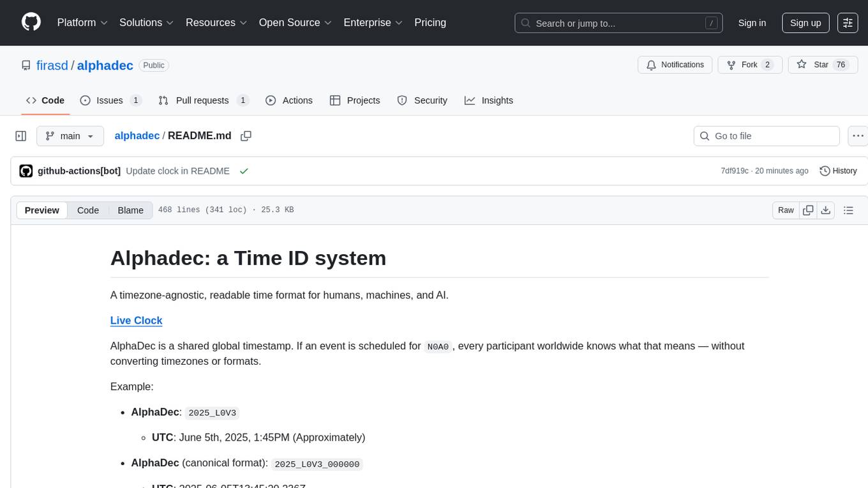Screen dimensions: 868x488
Task: Open more file actions menu
Action: 858,136
